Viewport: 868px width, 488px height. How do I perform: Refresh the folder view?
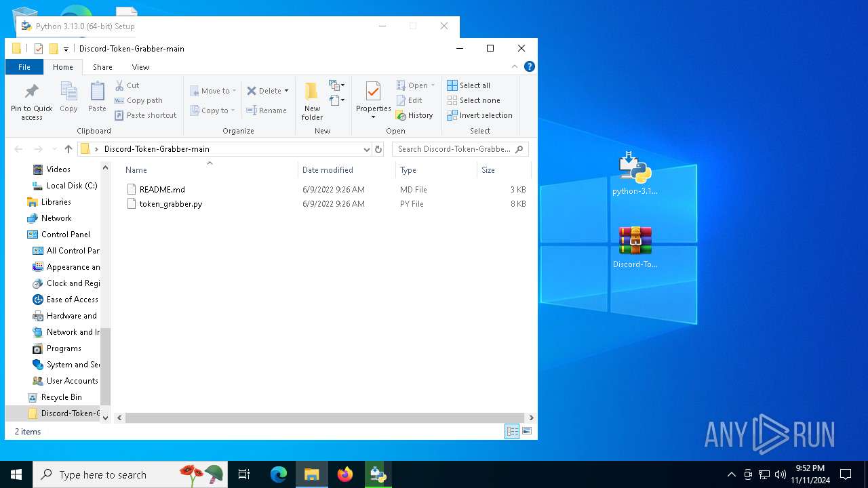coord(378,149)
